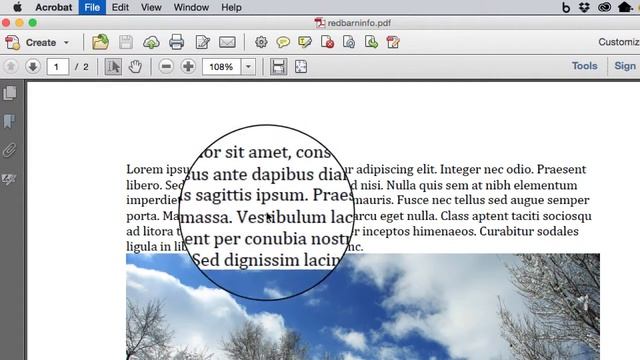This screenshot has height=360, width=640.
Task: Open the Tools pane
Action: (584, 66)
